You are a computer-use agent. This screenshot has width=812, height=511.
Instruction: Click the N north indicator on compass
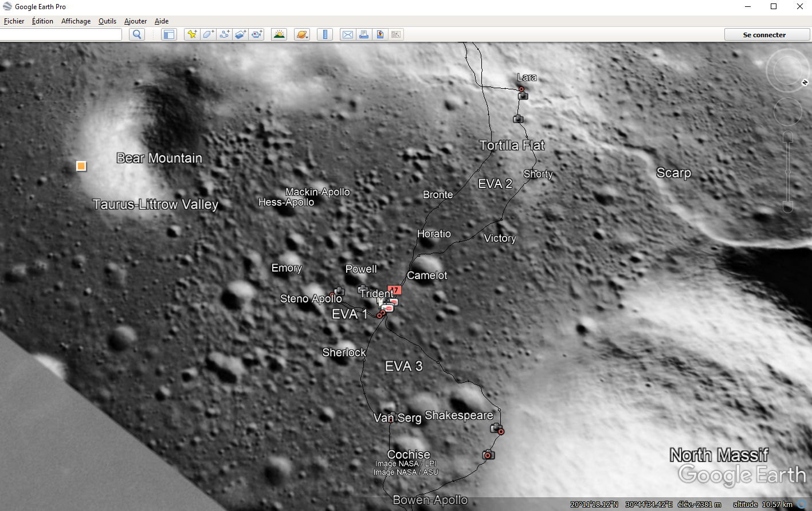805,83
